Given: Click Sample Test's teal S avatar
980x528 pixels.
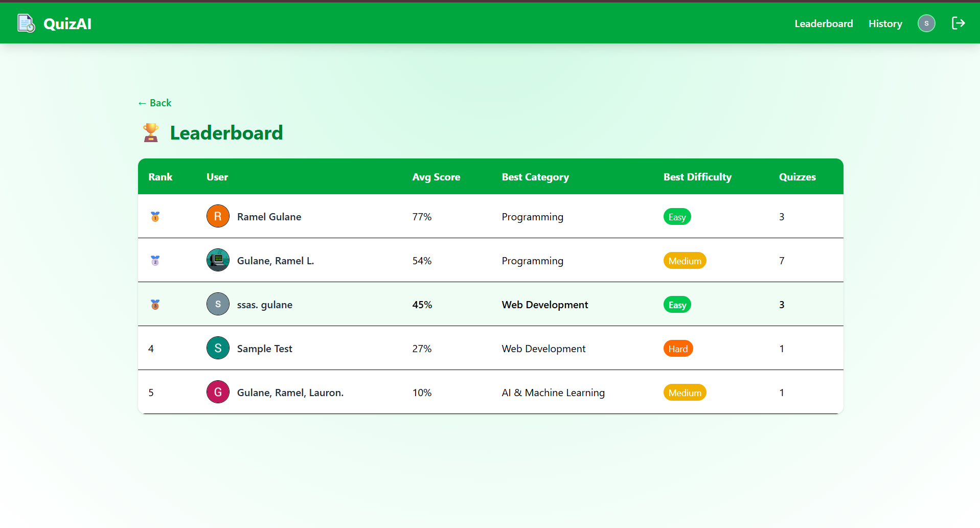Looking at the screenshot, I should coord(218,348).
